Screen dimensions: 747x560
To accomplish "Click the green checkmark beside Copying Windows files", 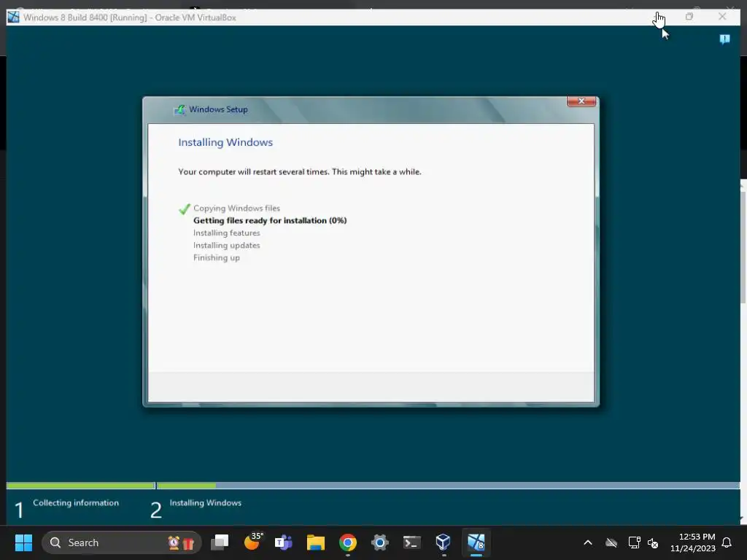I will [185, 209].
